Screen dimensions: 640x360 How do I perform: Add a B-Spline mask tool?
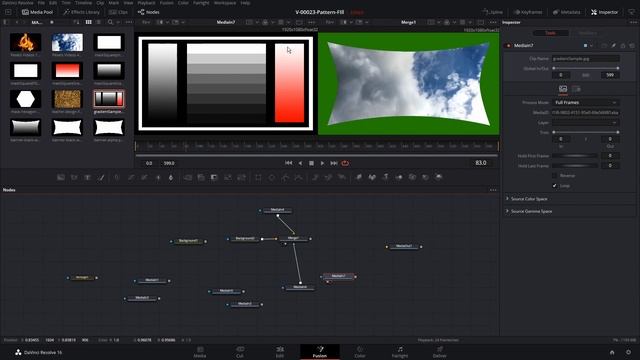click(x=299, y=177)
